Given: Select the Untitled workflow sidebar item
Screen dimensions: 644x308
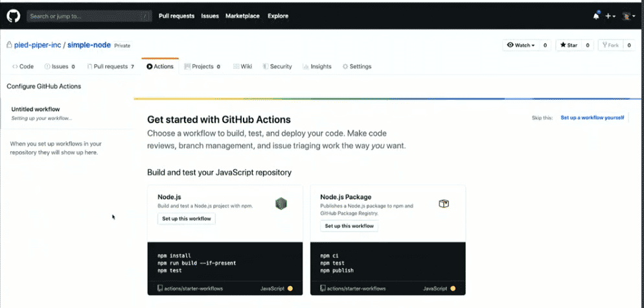Looking at the screenshot, I should tap(67, 113).
